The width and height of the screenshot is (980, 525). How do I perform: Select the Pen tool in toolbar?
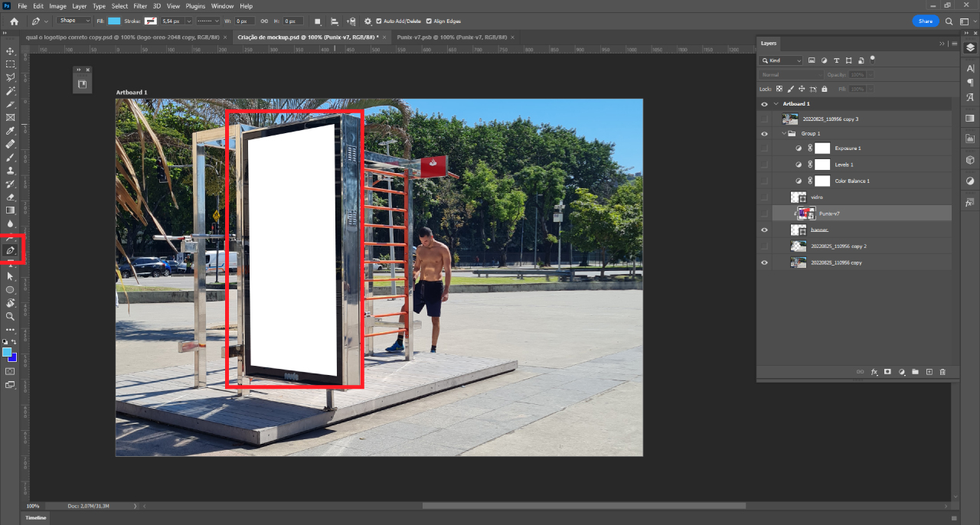pos(11,250)
